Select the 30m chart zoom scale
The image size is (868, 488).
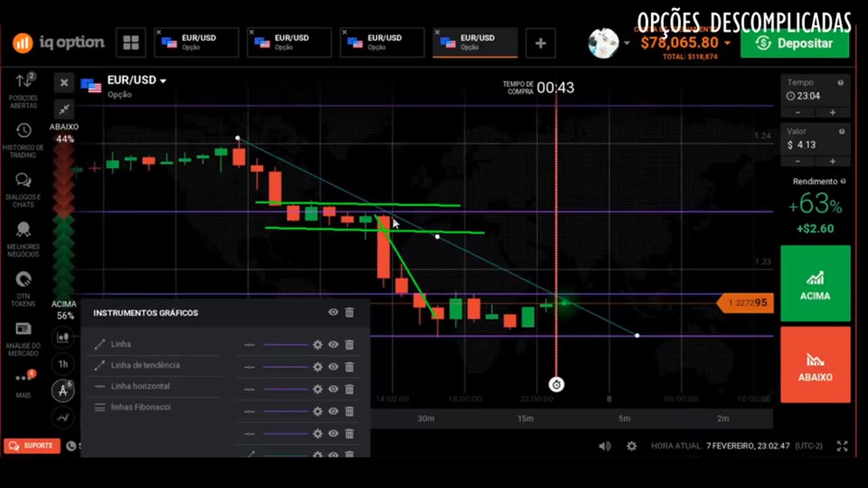pos(426,418)
